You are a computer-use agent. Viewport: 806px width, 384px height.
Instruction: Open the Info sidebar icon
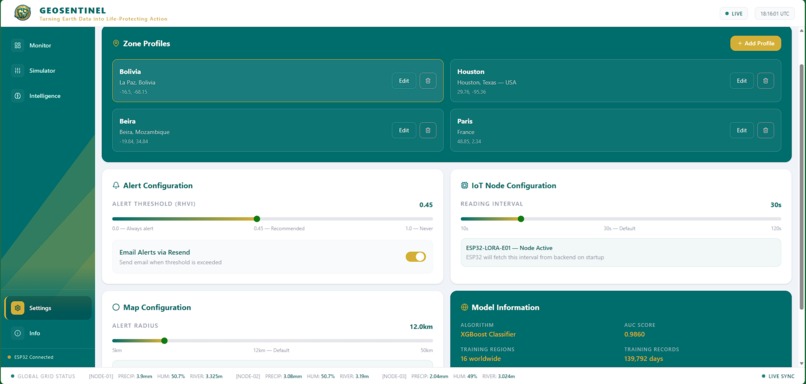18,333
